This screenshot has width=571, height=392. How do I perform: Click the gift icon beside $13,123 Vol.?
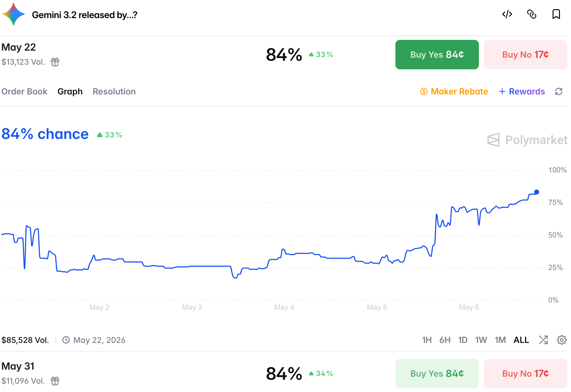pyautogui.click(x=55, y=62)
